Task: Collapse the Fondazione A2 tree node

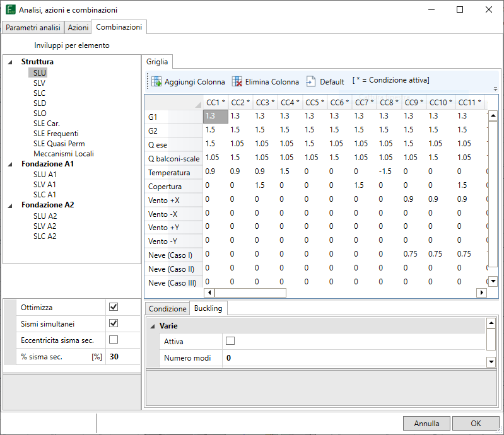Action: pos(10,206)
